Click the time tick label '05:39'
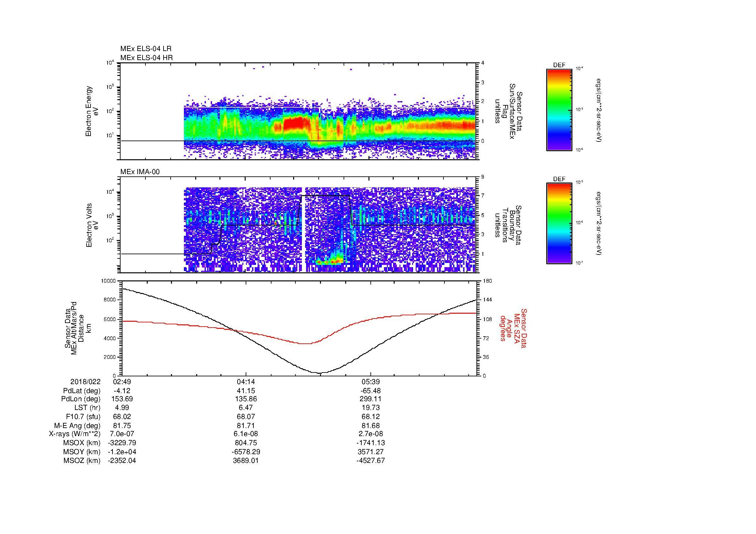 (371, 382)
